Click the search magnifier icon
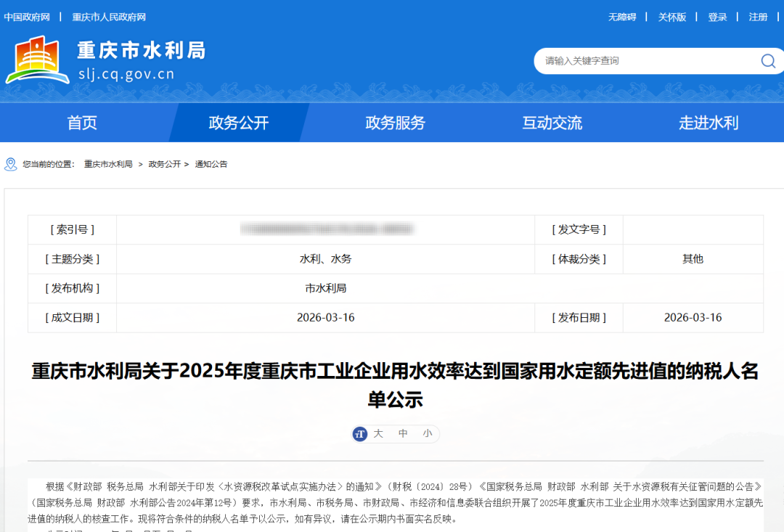This screenshot has height=532, width=784. [767, 61]
